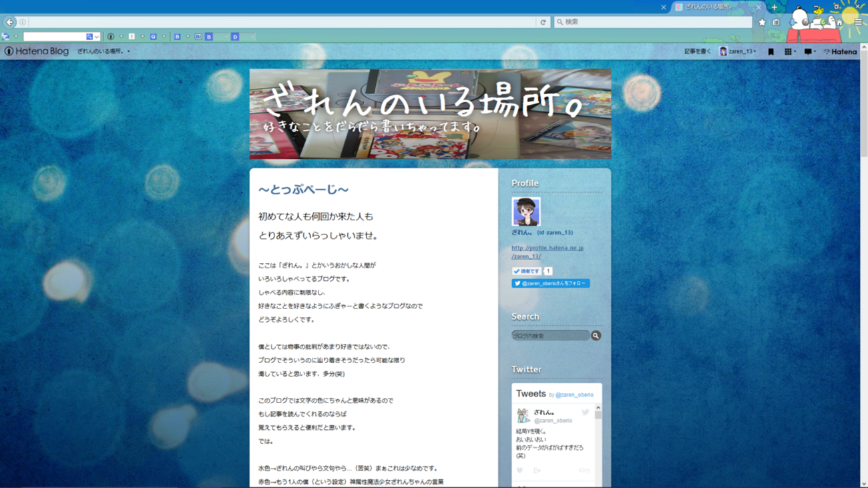The height and width of the screenshot is (488, 868).
Task: Click the blue 'Q' toolbar icon
Action: pos(154,37)
